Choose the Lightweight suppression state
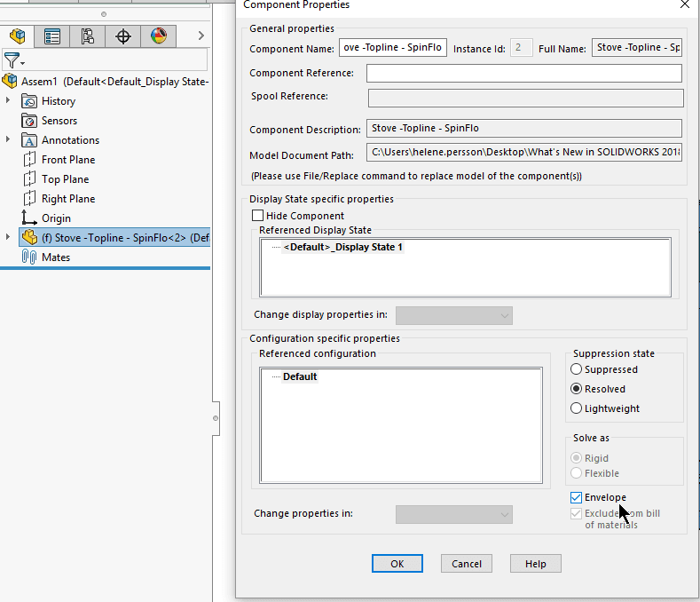Screen dimensions: 700x602 577,408
